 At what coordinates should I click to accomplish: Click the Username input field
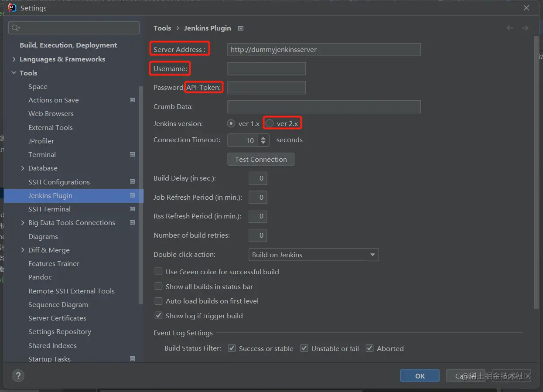click(x=266, y=68)
